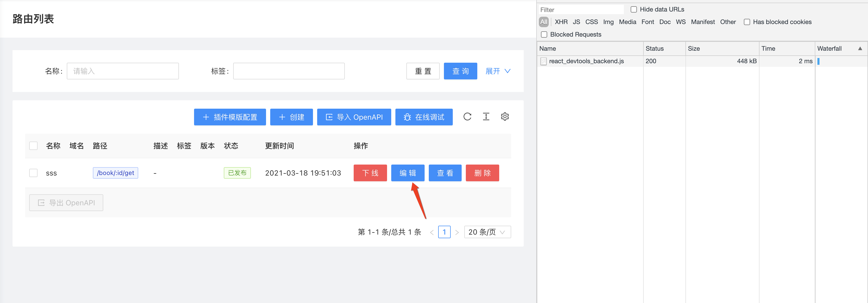Enable Hide data URLs checkbox
The width and height of the screenshot is (868, 303).
pos(634,9)
